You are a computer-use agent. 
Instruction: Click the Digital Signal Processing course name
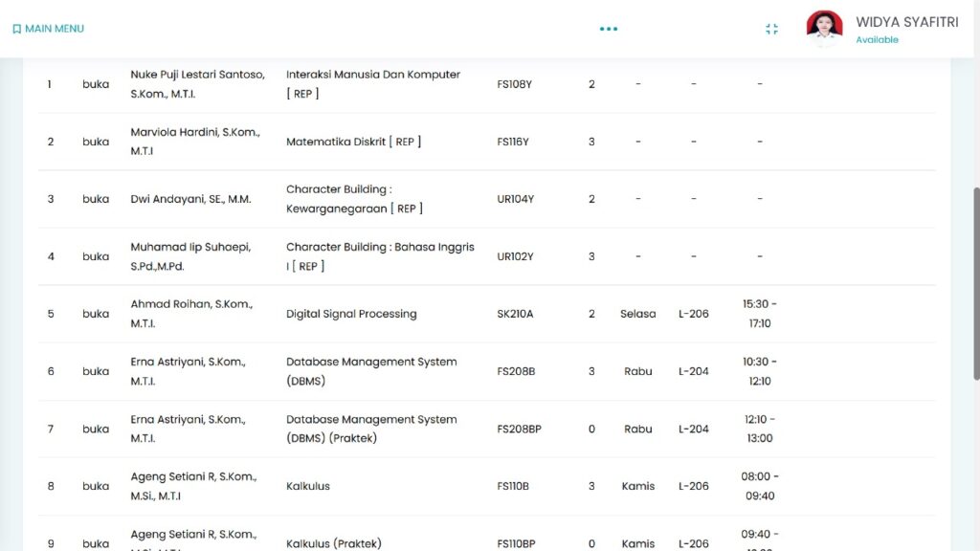351,314
